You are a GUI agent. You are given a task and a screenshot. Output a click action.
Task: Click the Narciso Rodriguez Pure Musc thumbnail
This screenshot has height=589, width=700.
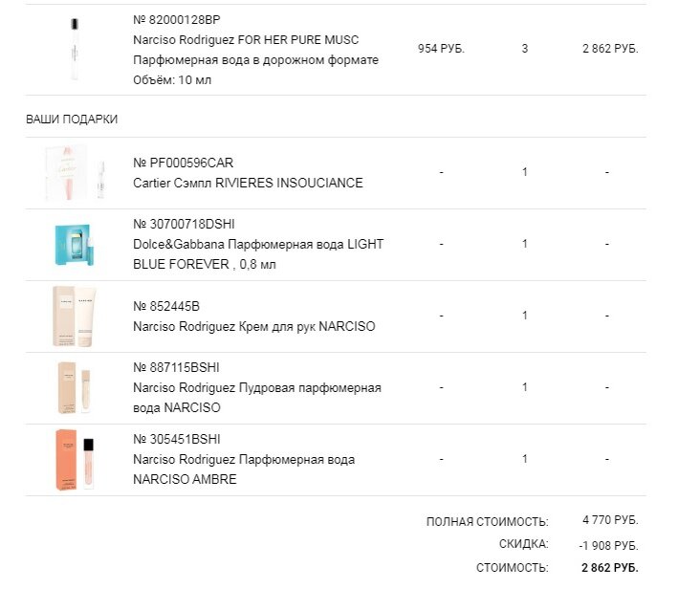74,49
